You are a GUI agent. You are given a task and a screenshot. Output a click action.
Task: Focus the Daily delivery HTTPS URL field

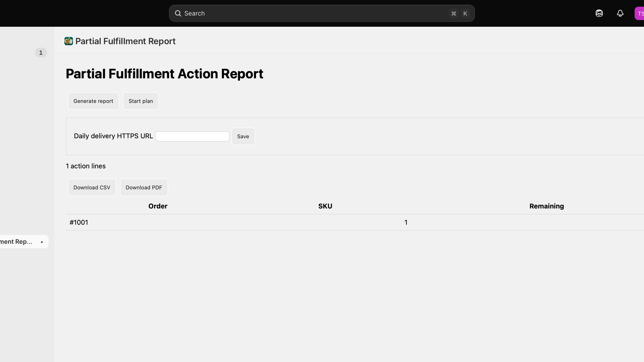[192, 136]
